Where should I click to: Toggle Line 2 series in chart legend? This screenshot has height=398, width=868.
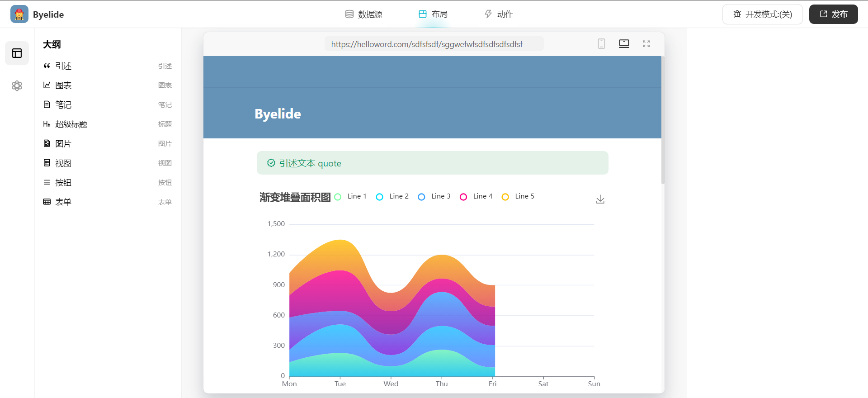point(392,196)
